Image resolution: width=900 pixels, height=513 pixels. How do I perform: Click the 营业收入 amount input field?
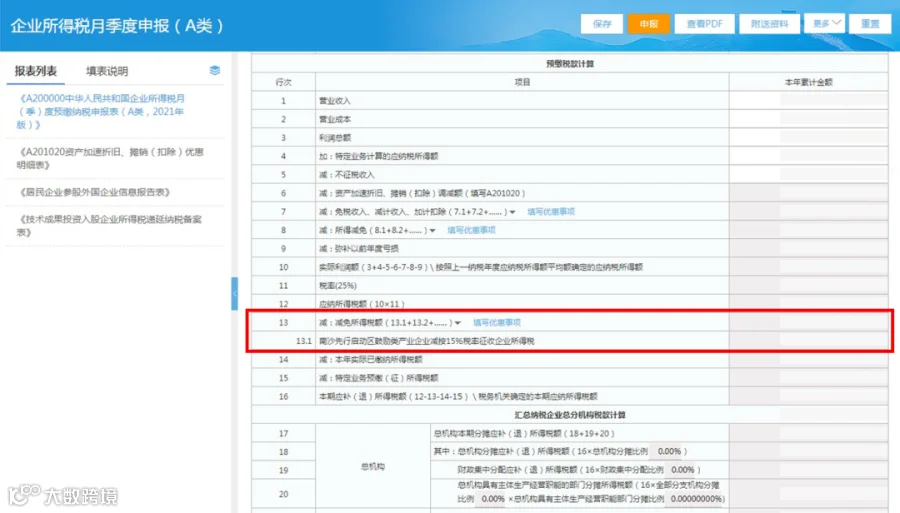(x=808, y=100)
